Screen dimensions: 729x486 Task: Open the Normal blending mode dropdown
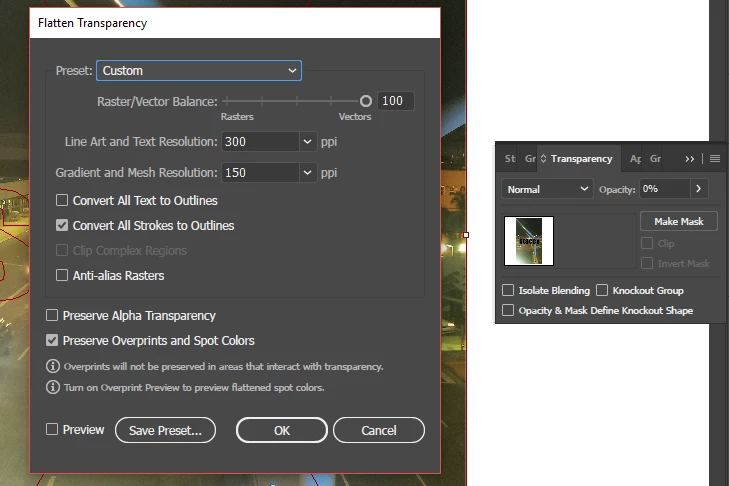tap(547, 189)
